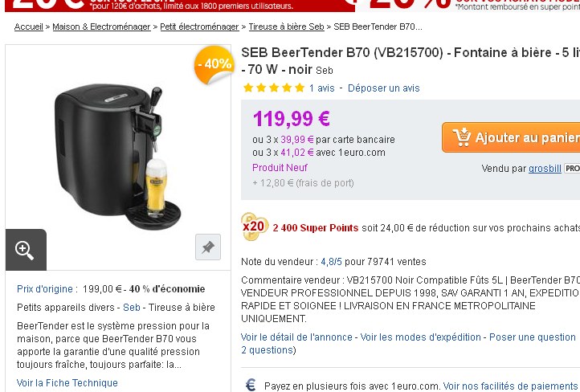Screen dimensions: 580x392
Task: Click the -40% discount badge
Action: pos(214,63)
